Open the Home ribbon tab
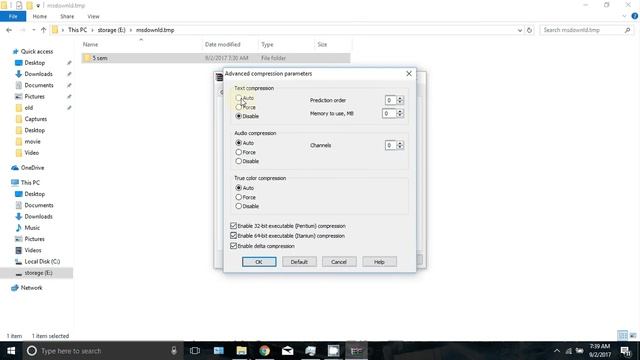Screen dimensions: 640x360 tap(40, 16)
